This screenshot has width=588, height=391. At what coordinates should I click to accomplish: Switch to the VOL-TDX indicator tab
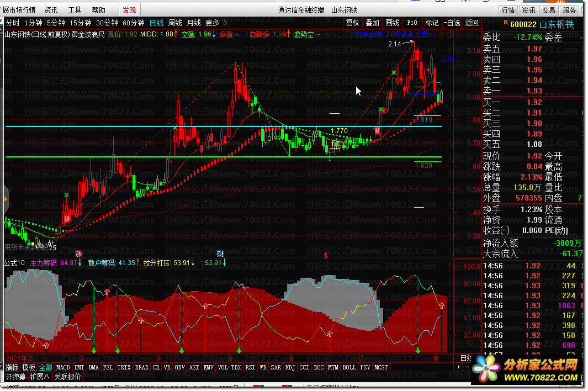(230, 367)
